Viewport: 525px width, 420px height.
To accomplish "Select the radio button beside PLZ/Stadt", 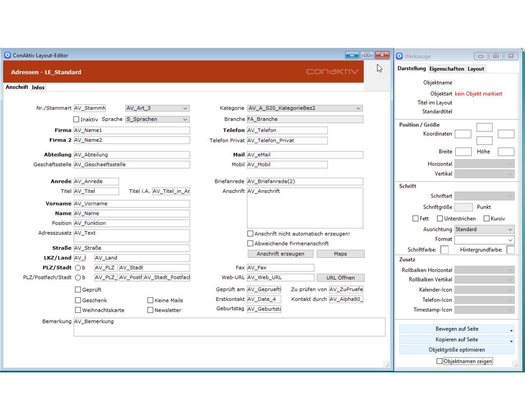I will tap(79, 267).
